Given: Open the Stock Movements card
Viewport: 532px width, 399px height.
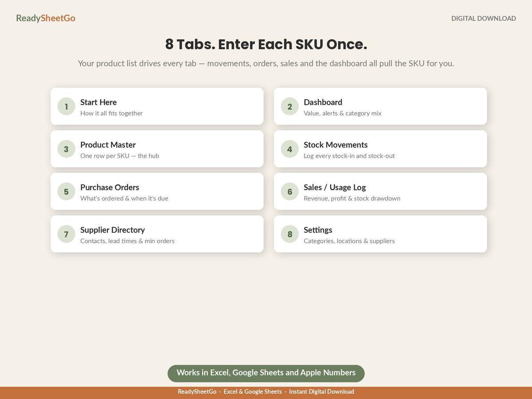Looking at the screenshot, I should point(380,149).
